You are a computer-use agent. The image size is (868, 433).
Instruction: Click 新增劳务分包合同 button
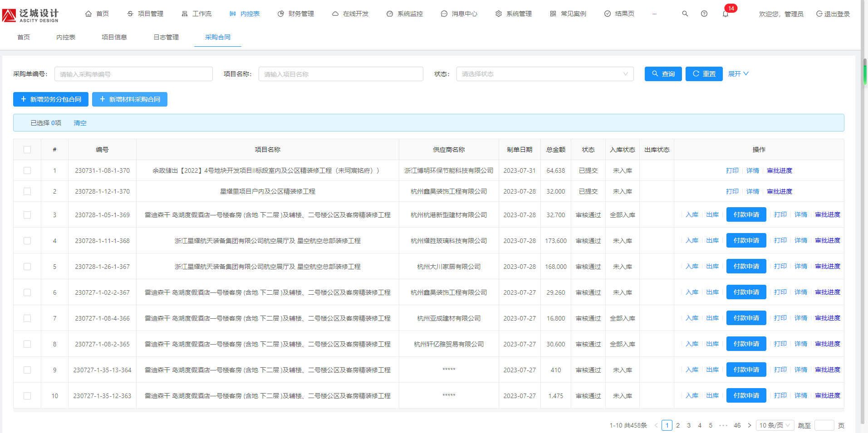coord(51,99)
